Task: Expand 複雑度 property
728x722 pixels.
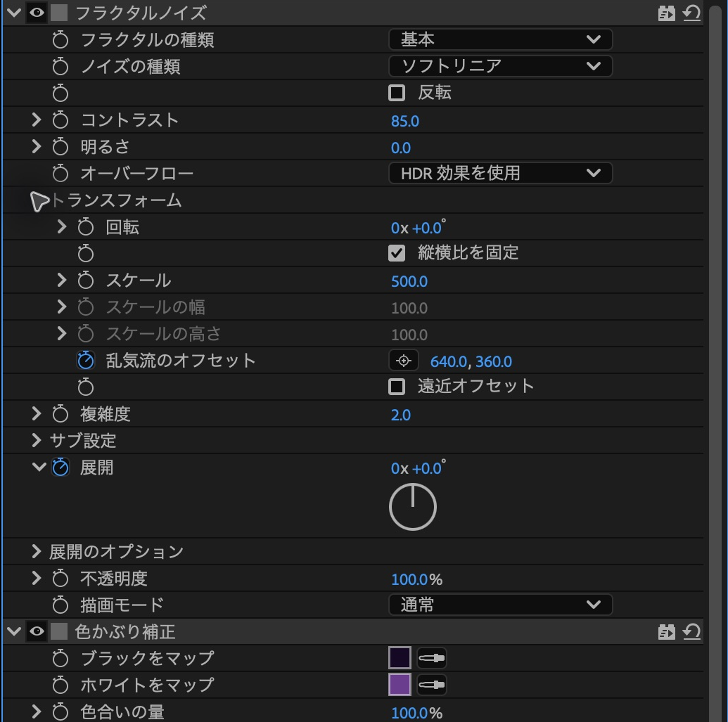Action: tap(36, 413)
